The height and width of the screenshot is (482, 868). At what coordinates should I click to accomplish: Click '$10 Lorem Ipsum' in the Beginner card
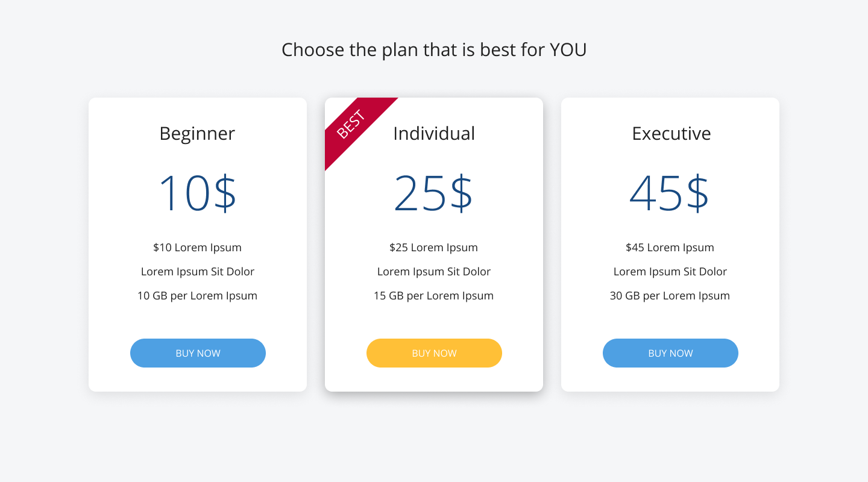(x=198, y=247)
